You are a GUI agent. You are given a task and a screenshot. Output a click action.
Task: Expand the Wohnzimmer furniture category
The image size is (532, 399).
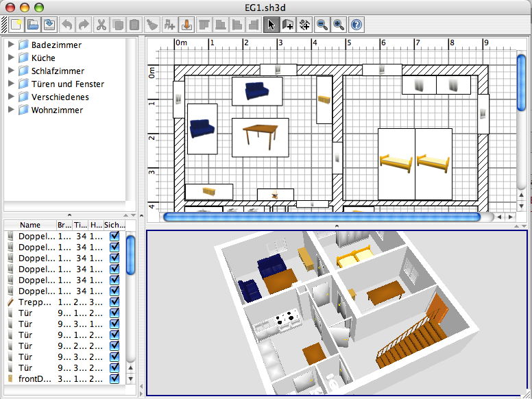point(11,110)
